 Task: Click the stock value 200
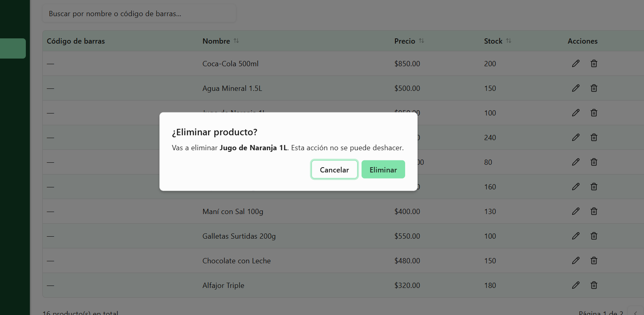(490, 64)
